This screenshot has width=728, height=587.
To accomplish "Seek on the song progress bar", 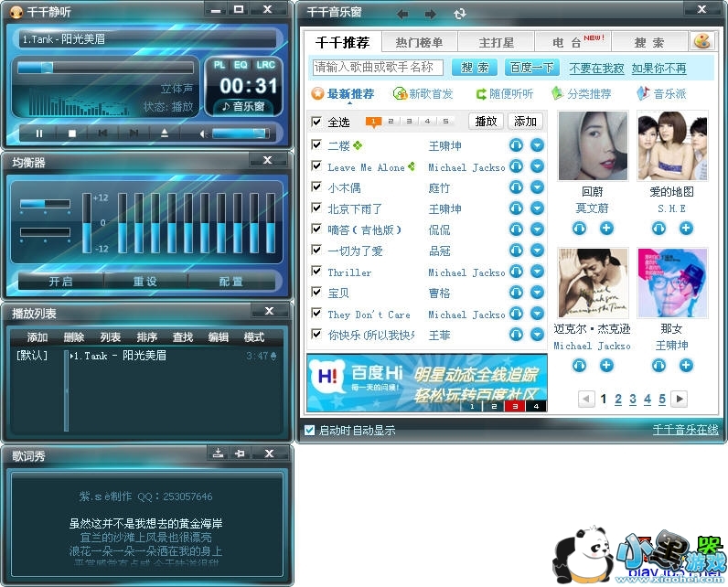I will tap(105, 68).
